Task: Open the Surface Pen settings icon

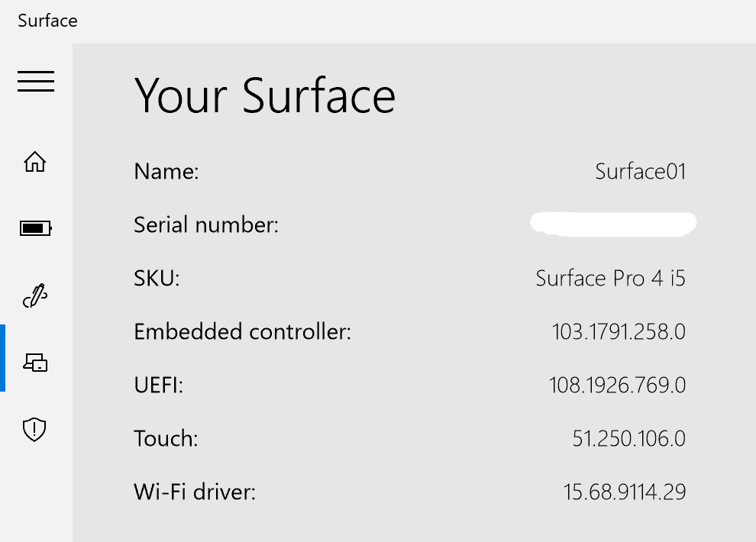Action: (x=35, y=295)
